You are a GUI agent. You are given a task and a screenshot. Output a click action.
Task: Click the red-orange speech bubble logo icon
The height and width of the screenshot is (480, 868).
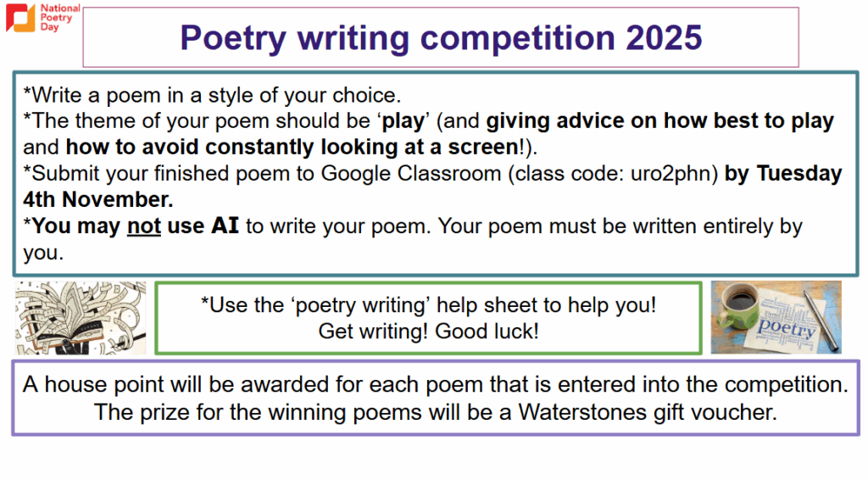tap(20, 19)
